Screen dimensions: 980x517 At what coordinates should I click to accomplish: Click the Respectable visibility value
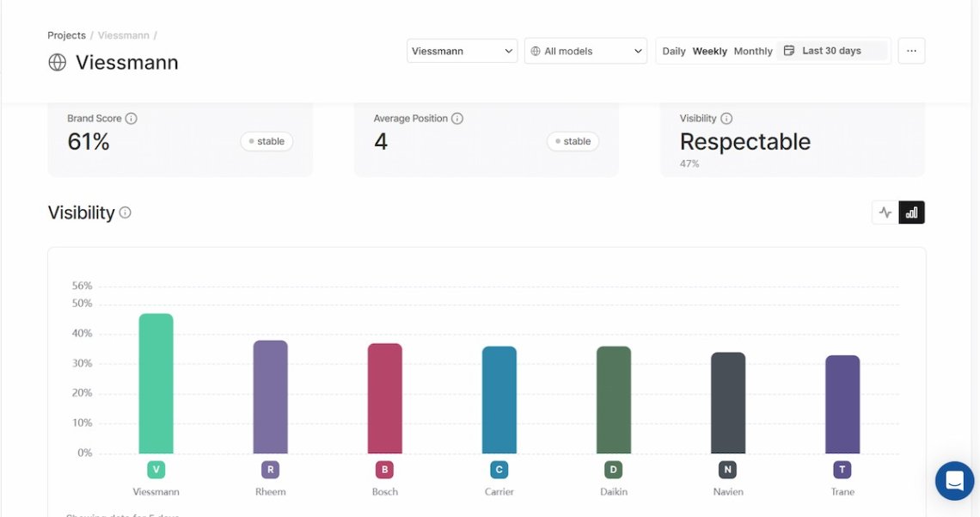(745, 142)
